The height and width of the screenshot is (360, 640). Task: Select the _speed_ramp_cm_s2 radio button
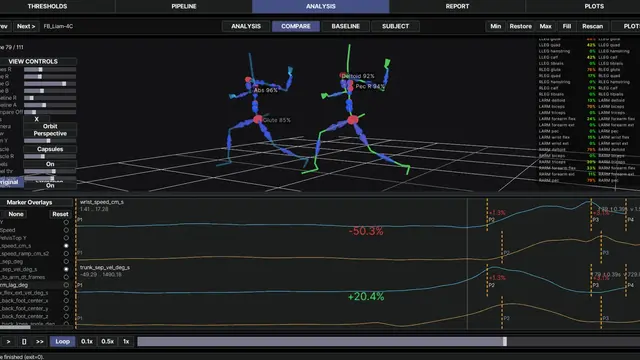click(66, 253)
